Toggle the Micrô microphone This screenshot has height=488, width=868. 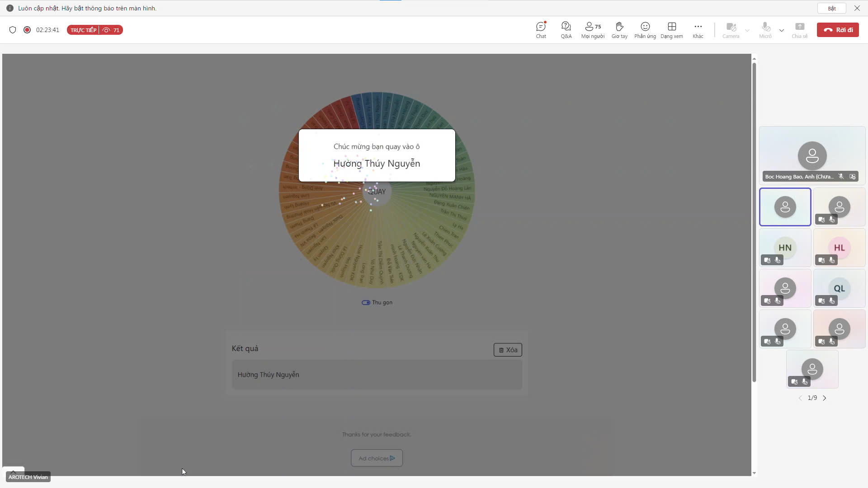[x=765, y=30]
